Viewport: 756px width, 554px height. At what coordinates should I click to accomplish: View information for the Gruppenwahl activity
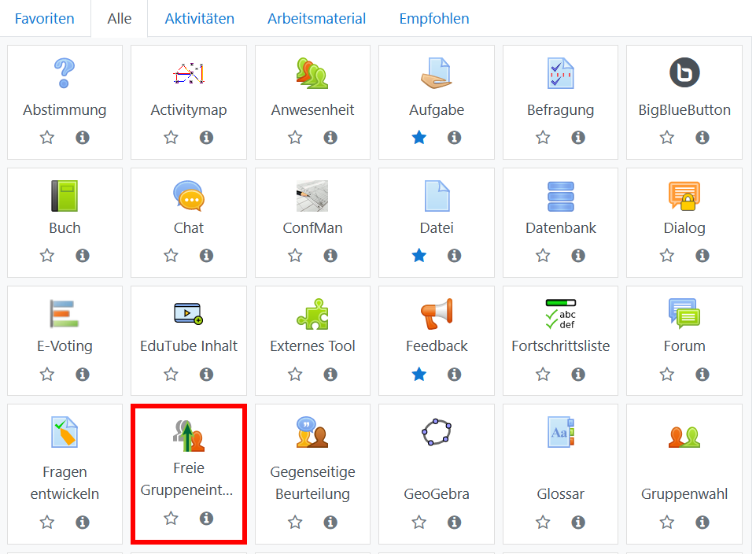coord(703,522)
